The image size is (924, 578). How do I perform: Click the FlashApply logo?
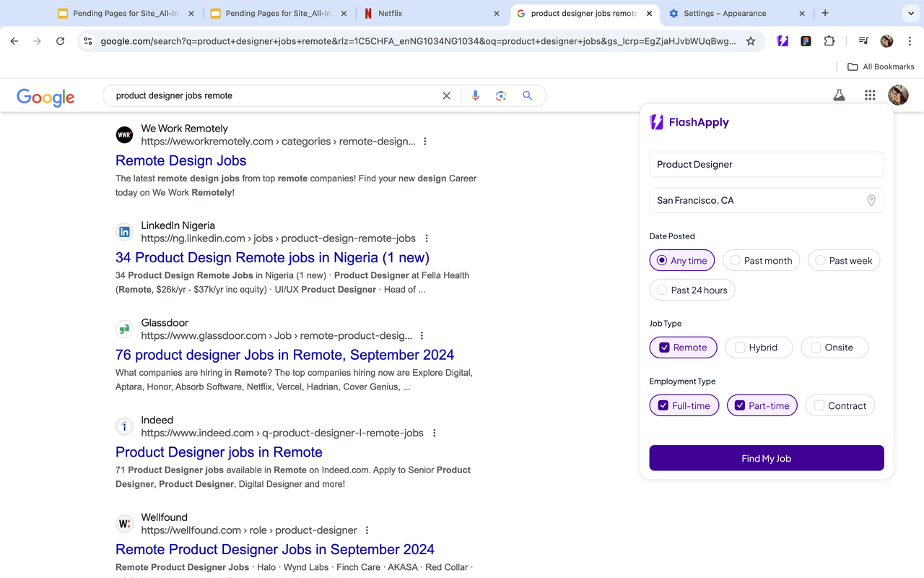(x=689, y=122)
